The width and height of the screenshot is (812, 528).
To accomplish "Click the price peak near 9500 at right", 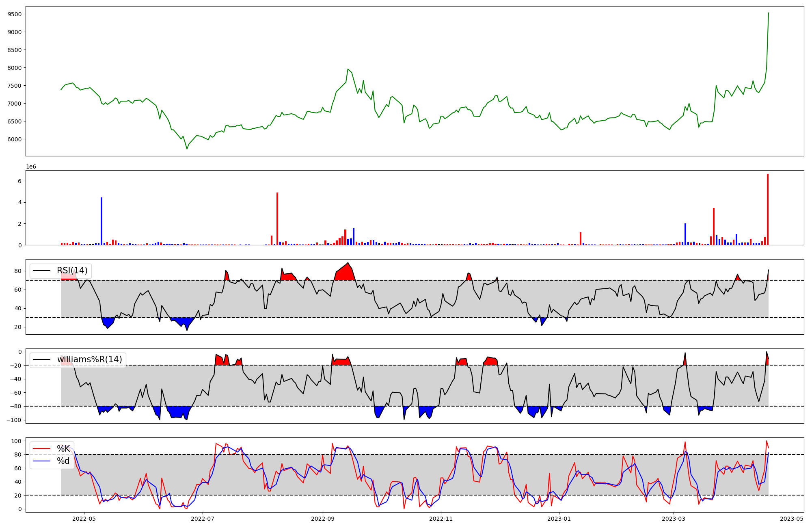I will pyautogui.click(x=768, y=13).
